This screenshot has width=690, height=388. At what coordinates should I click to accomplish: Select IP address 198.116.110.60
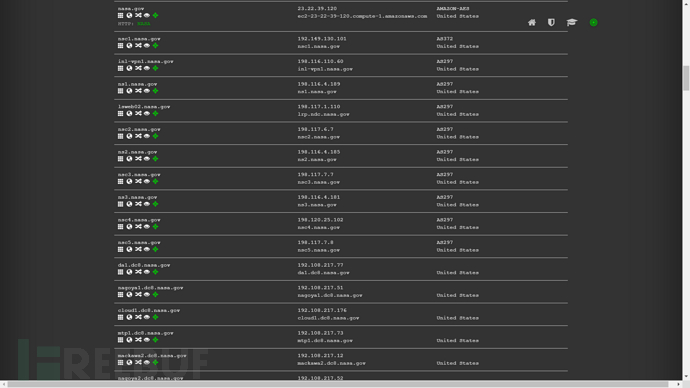(x=320, y=62)
